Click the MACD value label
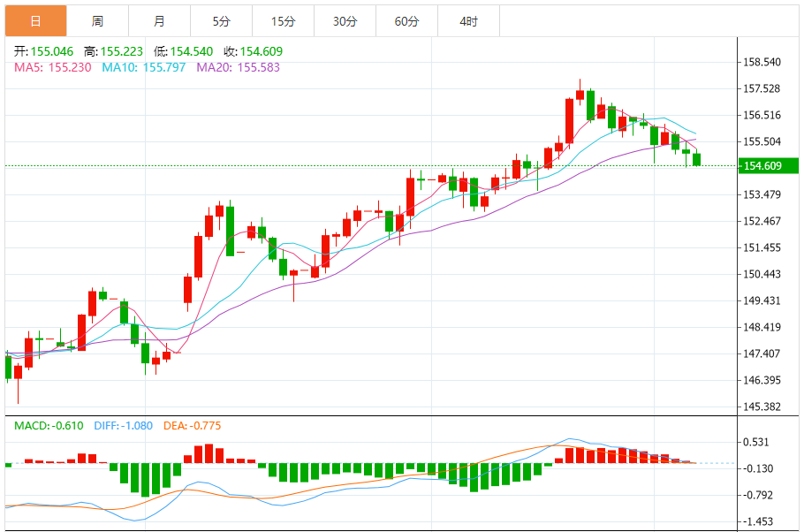The width and height of the screenshot is (804, 532). 49,426
